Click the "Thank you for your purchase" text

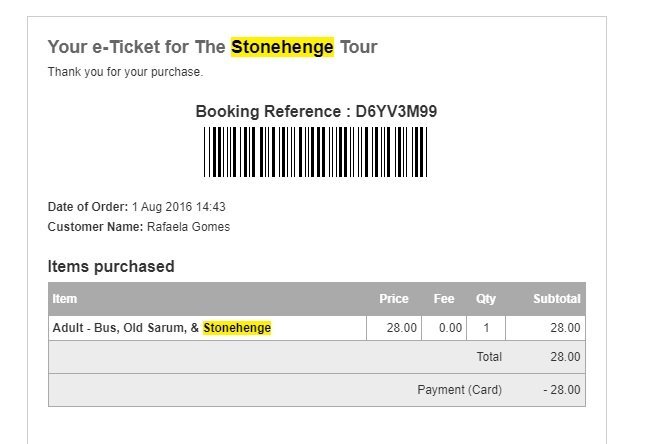pos(125,72)
